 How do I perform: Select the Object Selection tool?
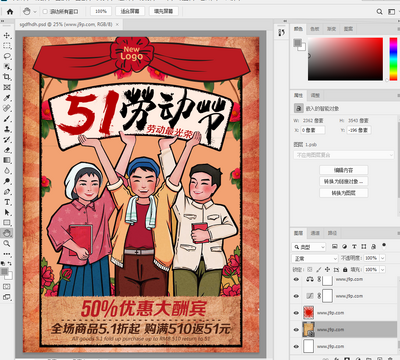pos(7,66)
